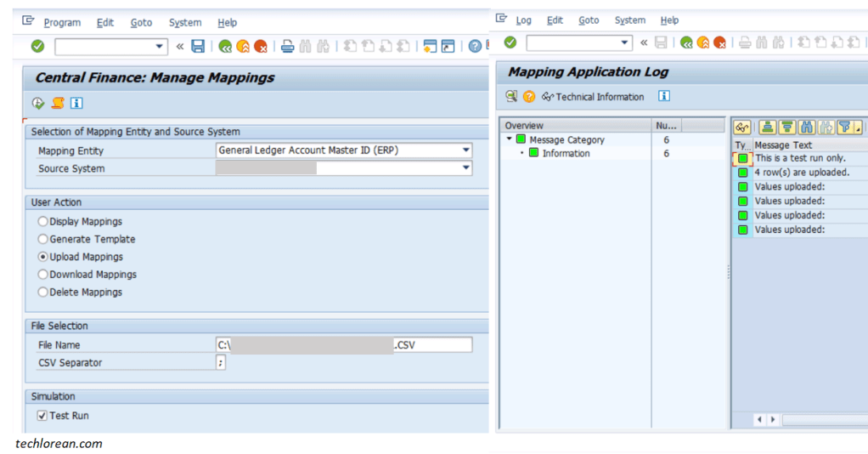The width and height of the screenshot is (868, 454).
Task: Click green Back icon in Application Log toolbar
Action: pyautogui.click(x=686, y=43)
